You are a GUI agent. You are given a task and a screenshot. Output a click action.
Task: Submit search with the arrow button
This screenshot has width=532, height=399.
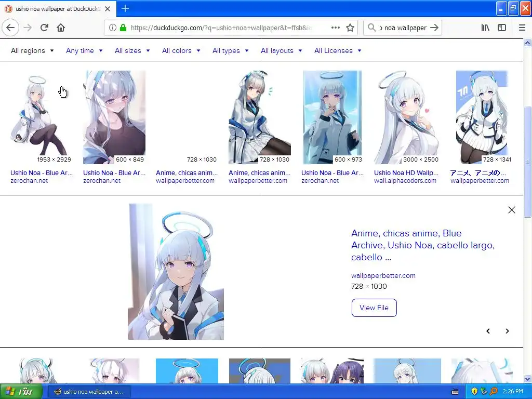434,28
